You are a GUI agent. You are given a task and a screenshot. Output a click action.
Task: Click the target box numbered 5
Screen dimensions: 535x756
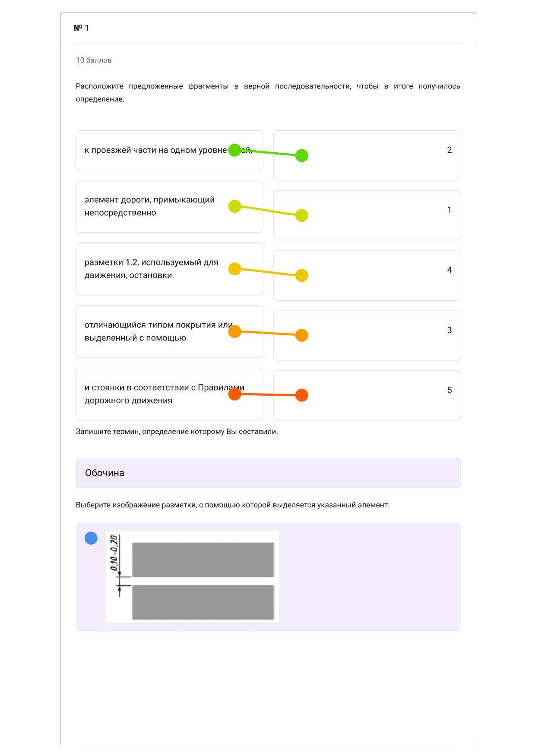coord(367,395)
